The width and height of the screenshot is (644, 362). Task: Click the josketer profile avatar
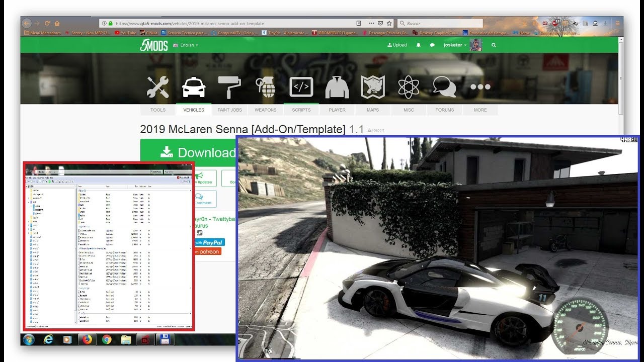tap(475, 45)
